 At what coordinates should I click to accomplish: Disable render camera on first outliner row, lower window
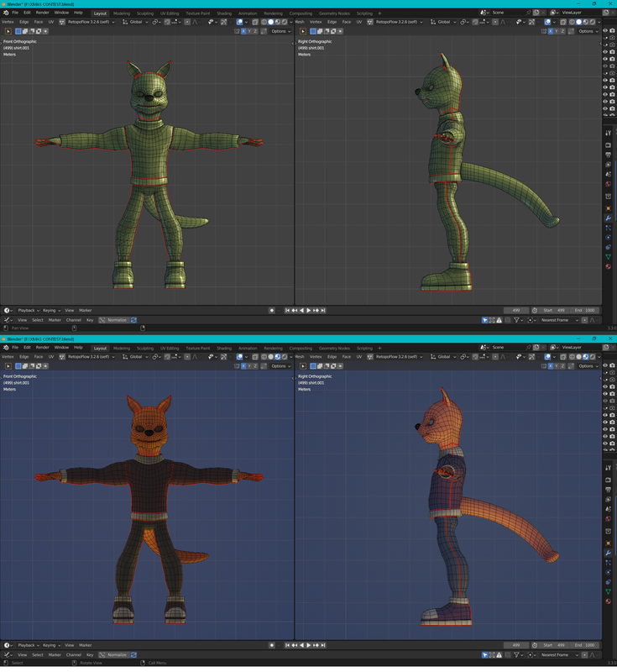(x=612, y=365)
